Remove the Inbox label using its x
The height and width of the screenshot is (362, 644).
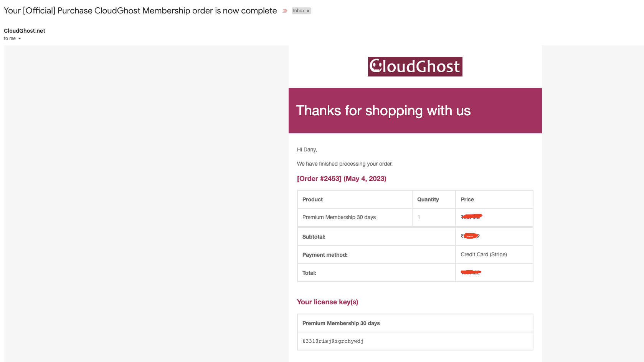(x=308, y=11)
